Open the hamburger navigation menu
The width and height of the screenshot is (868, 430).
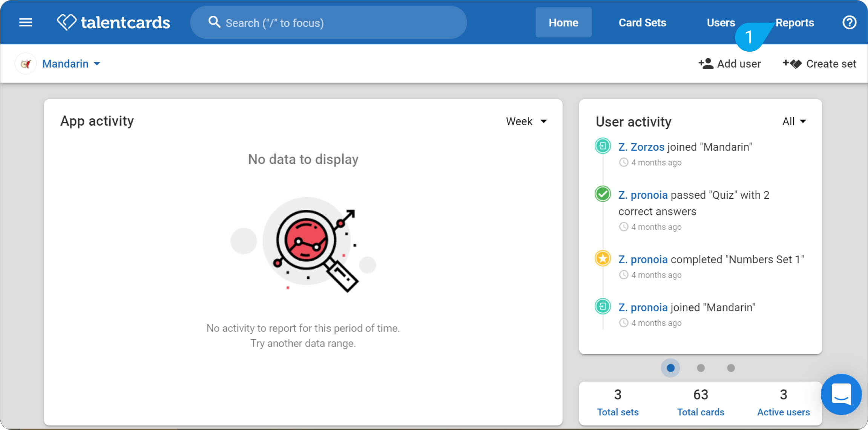[x=26, y=23]
